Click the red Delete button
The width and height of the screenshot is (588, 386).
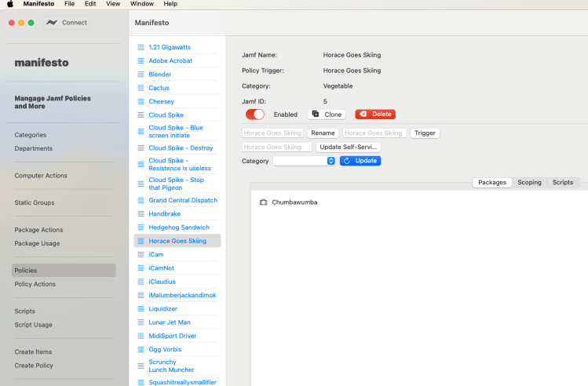coord(375,115)
